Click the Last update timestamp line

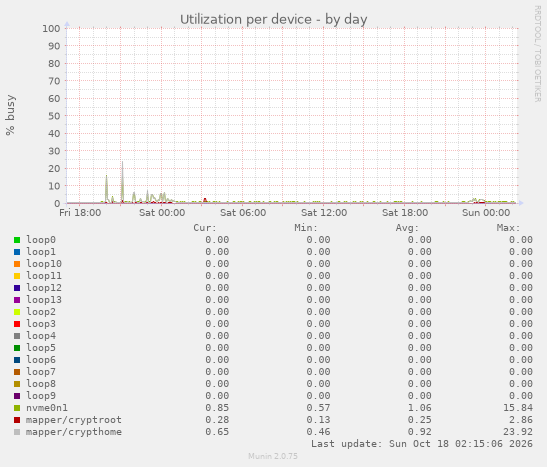point(422,444)
